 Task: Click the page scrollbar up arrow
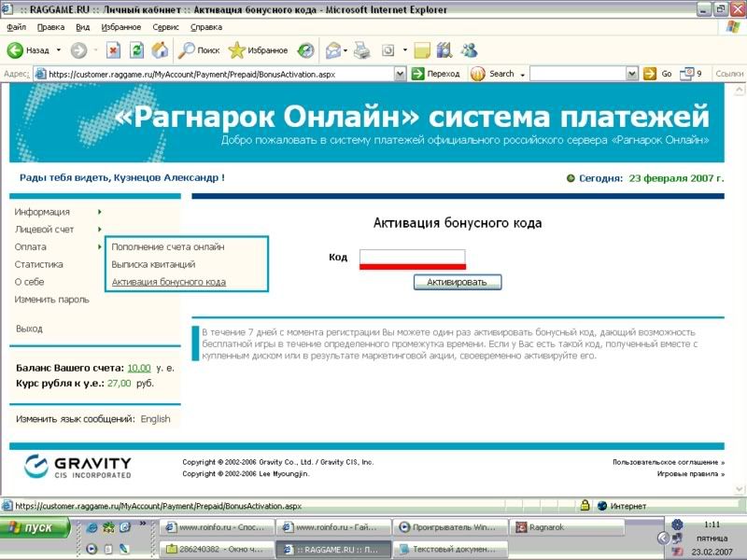(740, 89)
